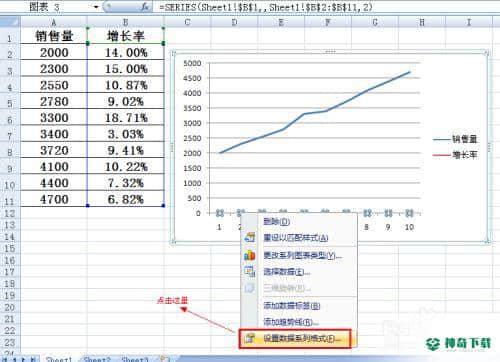Choose 添加数据标签(B) in context menu
Viewport: 500px width, 362px height.
click(x=292, y=306)
